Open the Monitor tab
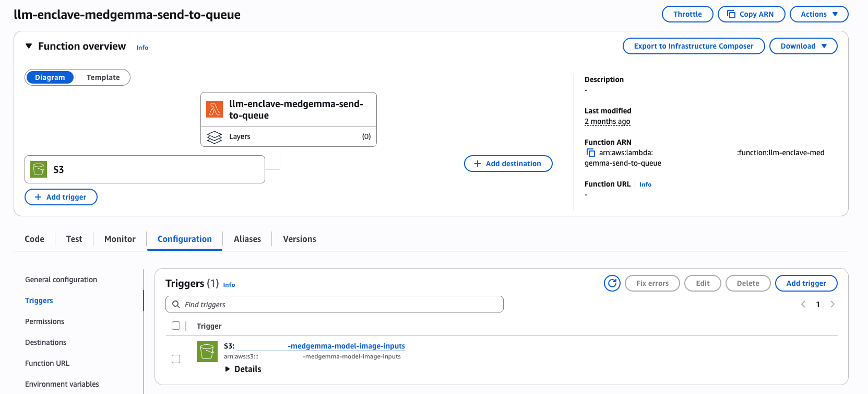 click(x=120, y=239)
